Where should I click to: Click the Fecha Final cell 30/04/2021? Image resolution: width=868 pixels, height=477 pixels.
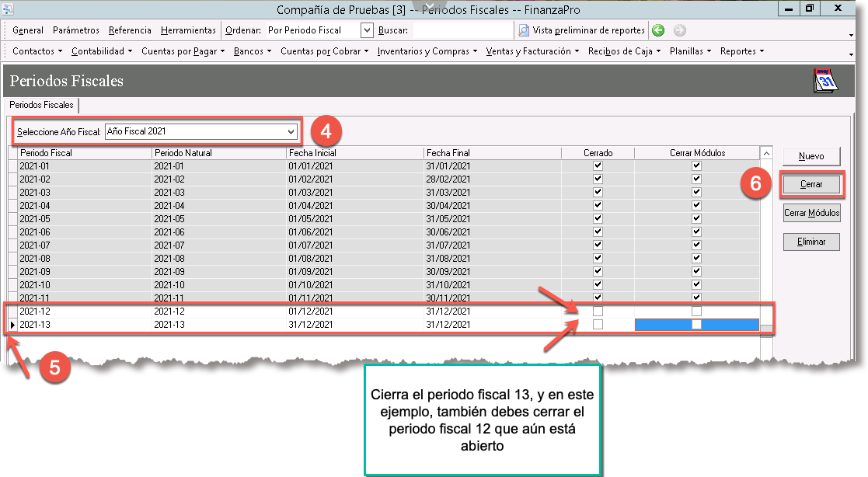[x=492, y=205]
